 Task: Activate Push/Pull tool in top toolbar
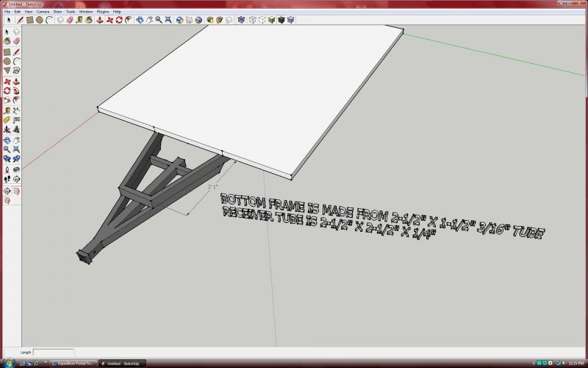[100, 20]
